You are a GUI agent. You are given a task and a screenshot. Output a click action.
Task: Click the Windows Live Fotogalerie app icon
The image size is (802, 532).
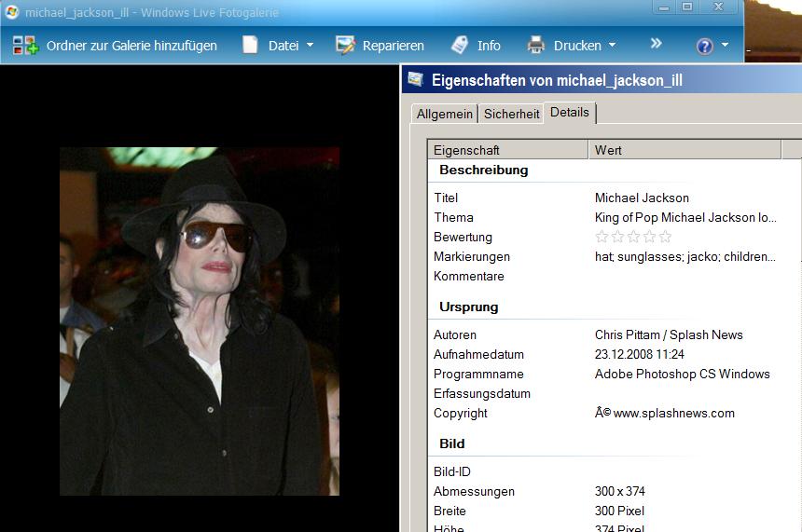[x=12, y=12]
